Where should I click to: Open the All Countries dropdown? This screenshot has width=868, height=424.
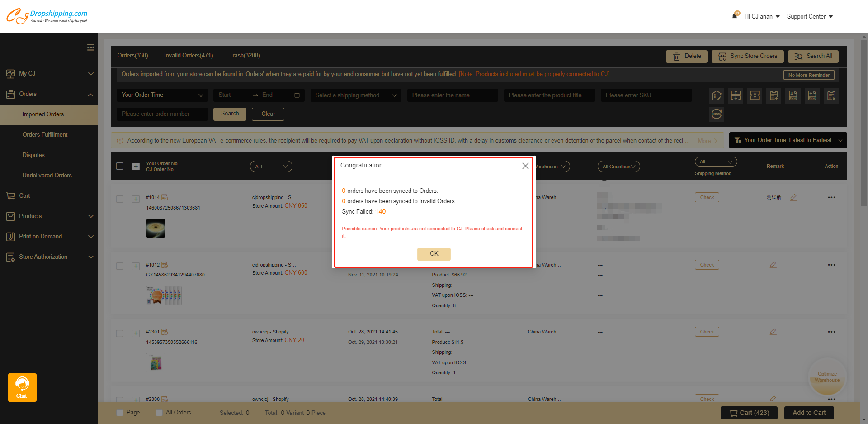click(x=618, y=167)
